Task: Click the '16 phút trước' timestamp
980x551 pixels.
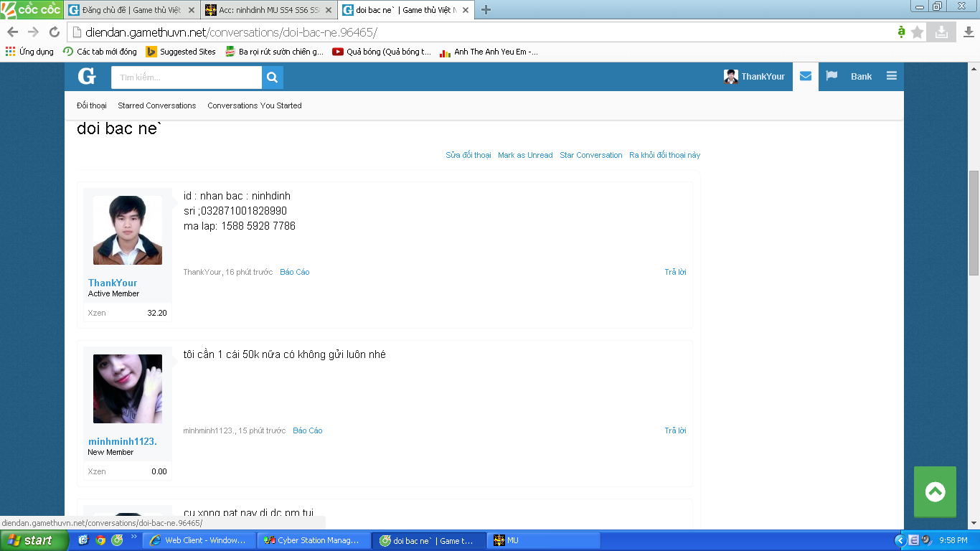Action: pos(249,272)
